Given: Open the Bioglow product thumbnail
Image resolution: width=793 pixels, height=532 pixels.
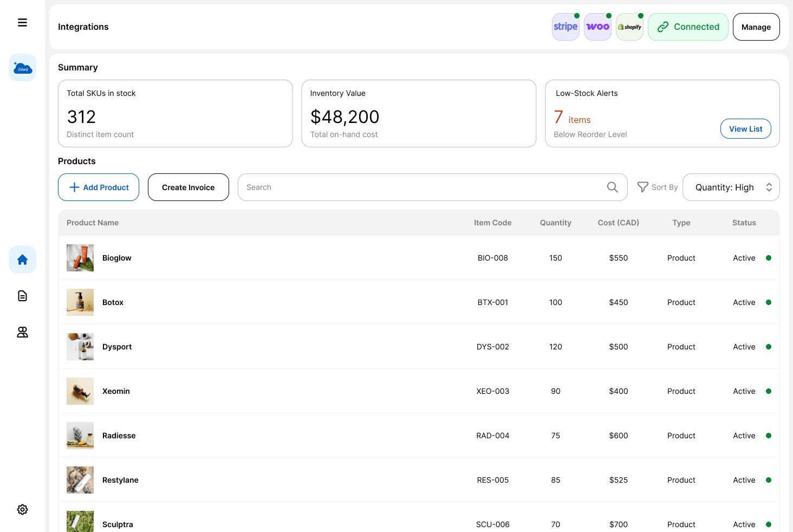Looking at the screenshot, I should coord(80,258).
